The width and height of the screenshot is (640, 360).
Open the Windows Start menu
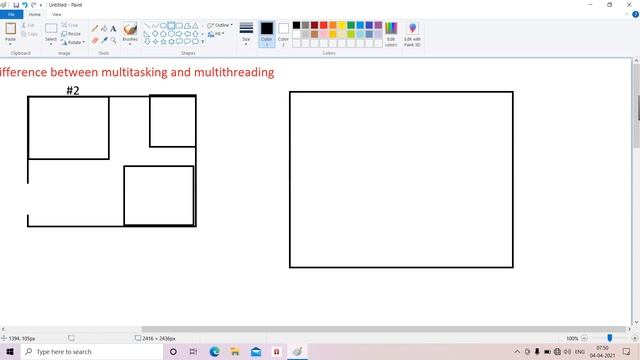pyautogui.click(x=10, y=351)
